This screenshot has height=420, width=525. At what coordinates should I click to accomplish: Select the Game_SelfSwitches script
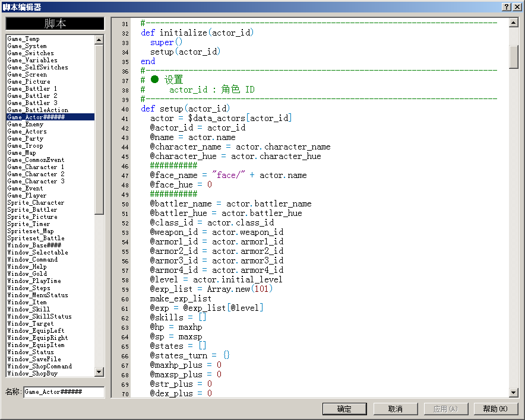(50, 67)
